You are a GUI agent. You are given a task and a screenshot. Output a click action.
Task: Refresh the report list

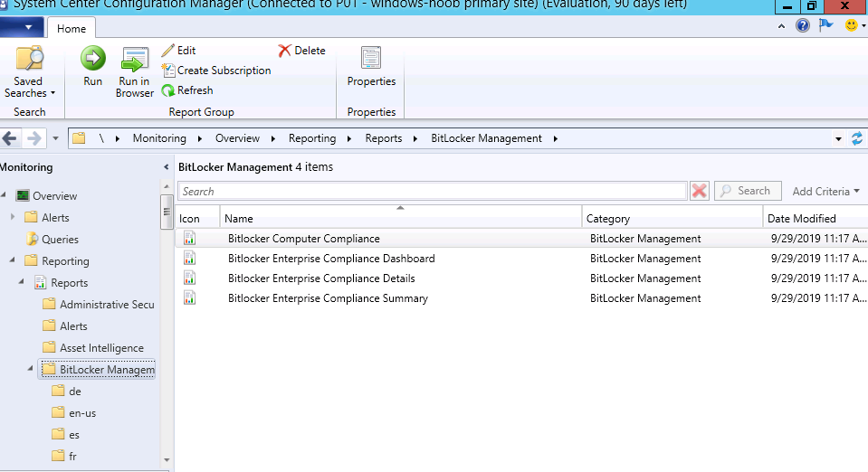(x=187, y=90)
